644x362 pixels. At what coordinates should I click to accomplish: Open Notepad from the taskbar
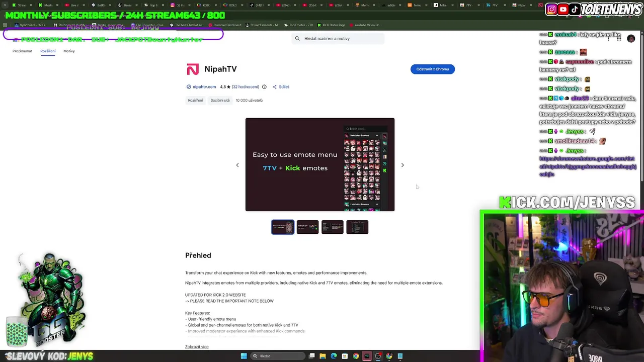[x=400, y=356]
